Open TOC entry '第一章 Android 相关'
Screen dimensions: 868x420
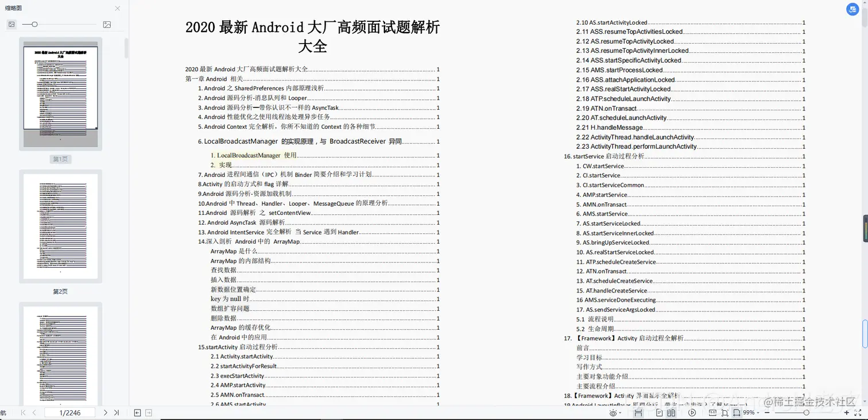pyautogui.click(x=214, y=79)
